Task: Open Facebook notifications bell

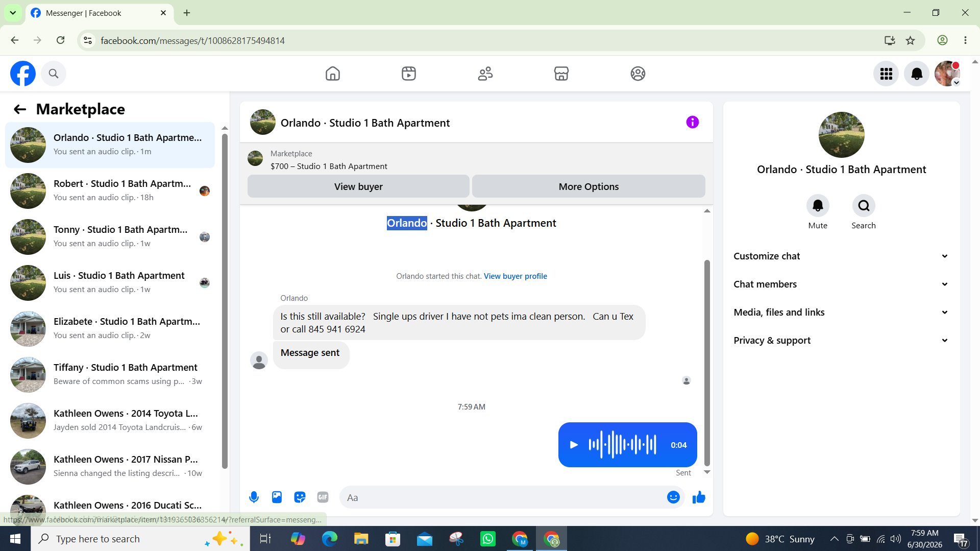Action: coord(917,74)
